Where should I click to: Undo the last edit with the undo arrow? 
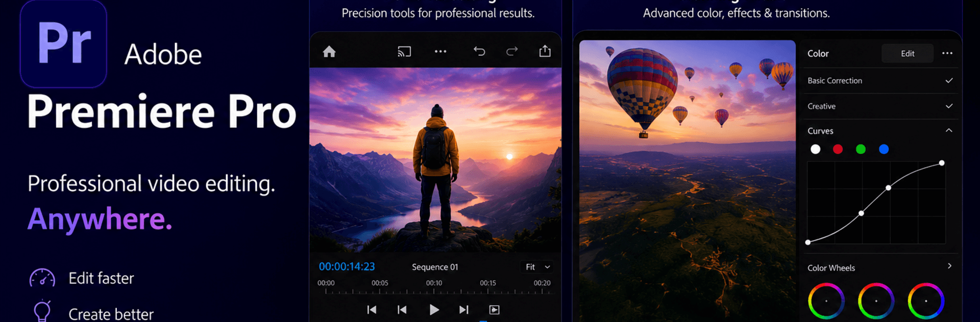click(479, 51)
